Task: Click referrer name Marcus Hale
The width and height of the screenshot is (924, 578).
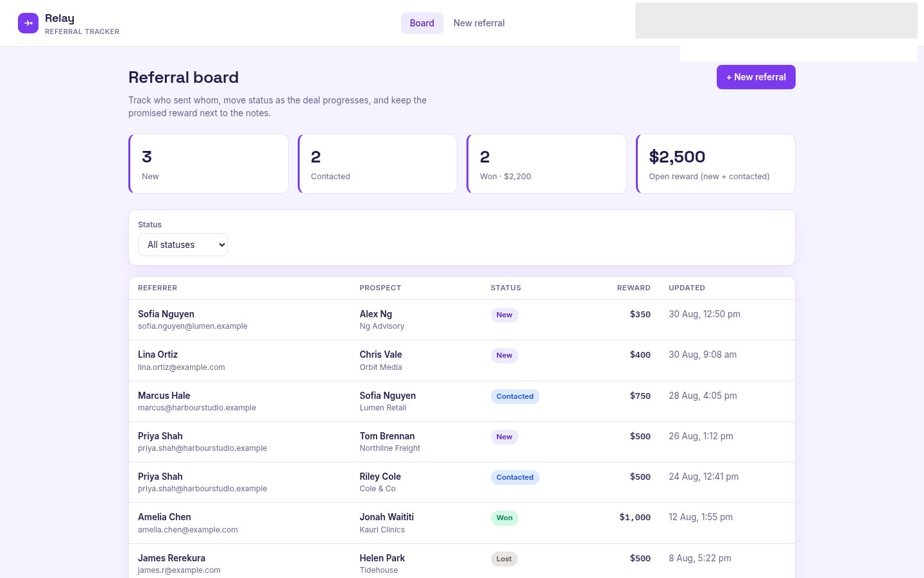Action: (x=164, y=396)
